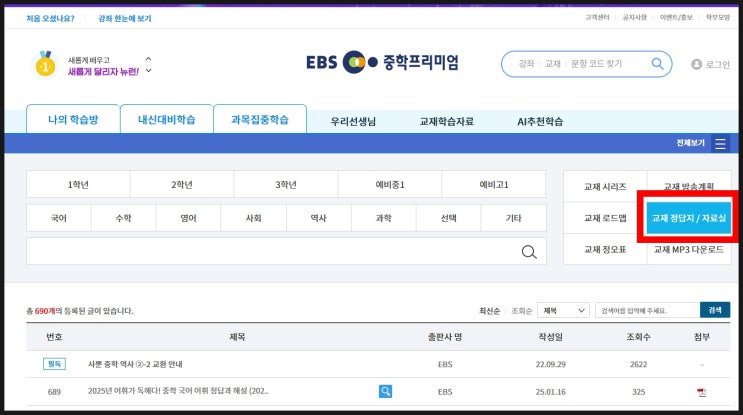This screenshot has width=743, height=415.
Task: Open 교재 정오표
Action: pos(605,249)
